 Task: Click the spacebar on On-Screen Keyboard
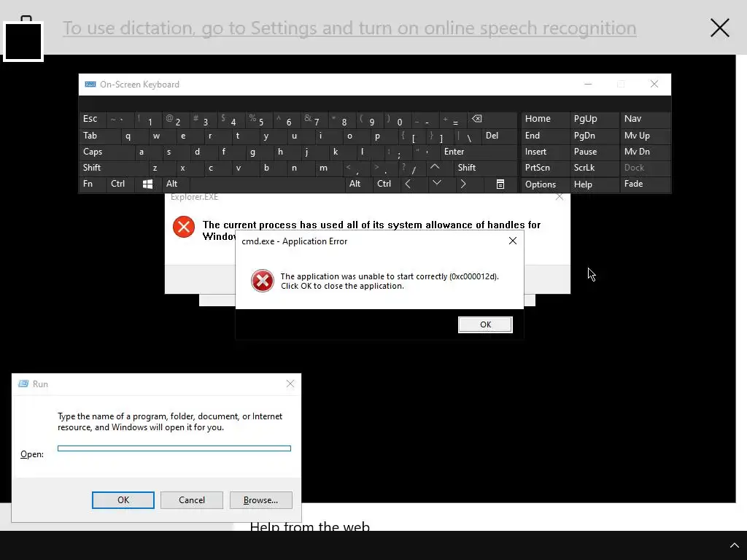pyautogui.click(x=267, y=184)
